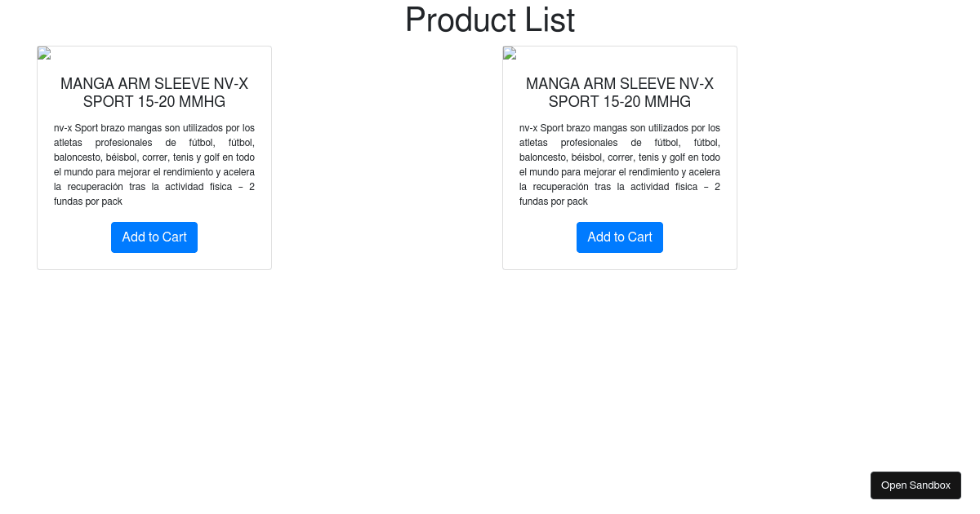Click above the left Add to Cart button
Viewport: 980px width, 514px height.
point(154,215)
